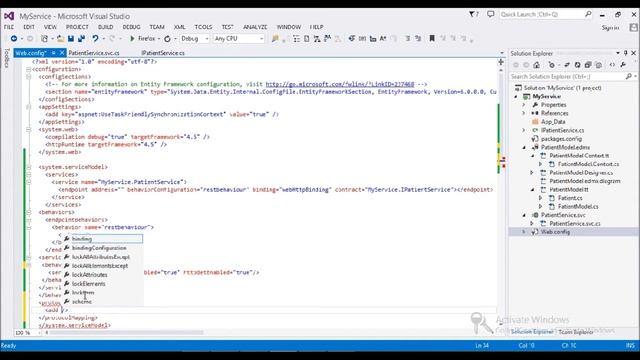This screenshot has width=640, height=360.
Task: Select 'binding' in IntelliSense list
Action: pyautogui.click(x=103, y=239)
